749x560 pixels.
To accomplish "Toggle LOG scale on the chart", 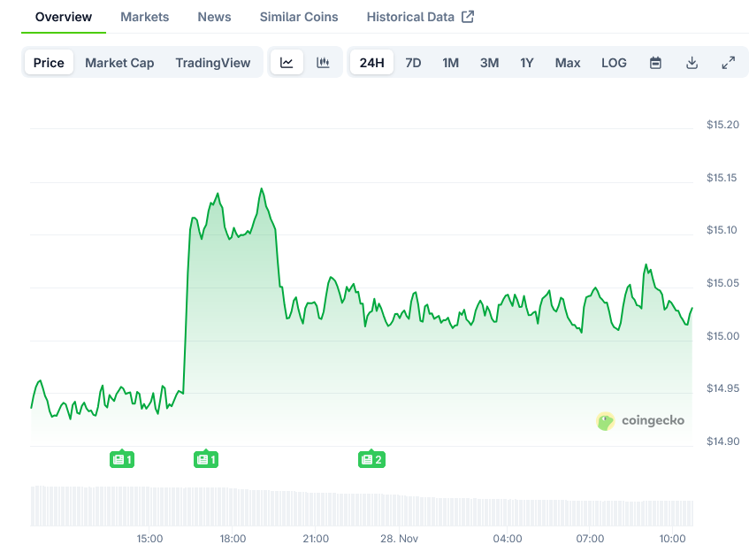I will [x=614, y=63].
